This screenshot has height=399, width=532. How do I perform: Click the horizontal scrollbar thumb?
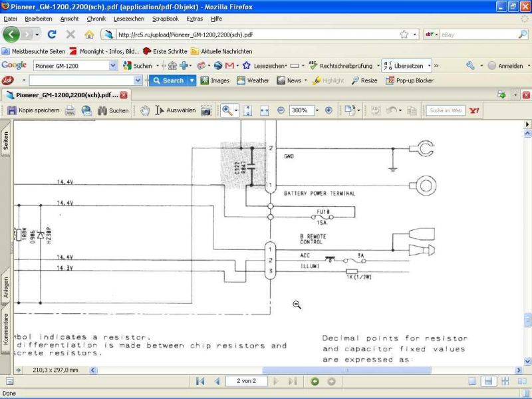(346, 370)
